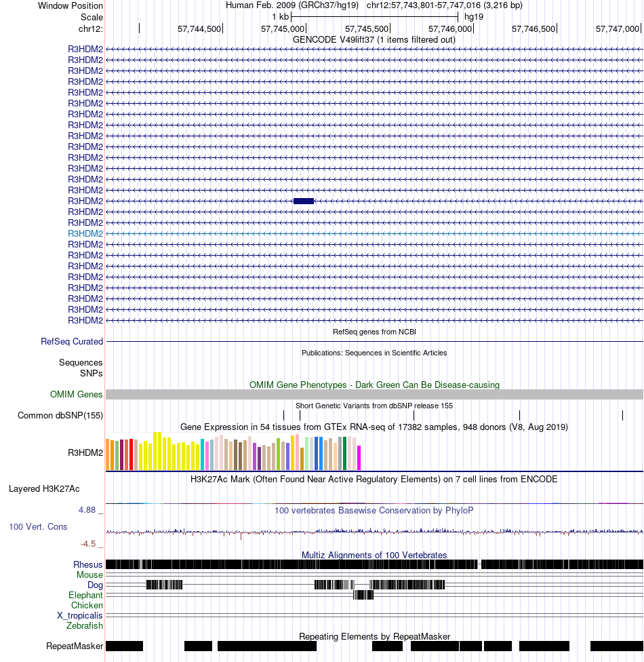Image resolution: width=644 pixels, height=662 pixels.
Task: Open Short Genetic Variants from dbSNP title
Action: coord(374,406)
